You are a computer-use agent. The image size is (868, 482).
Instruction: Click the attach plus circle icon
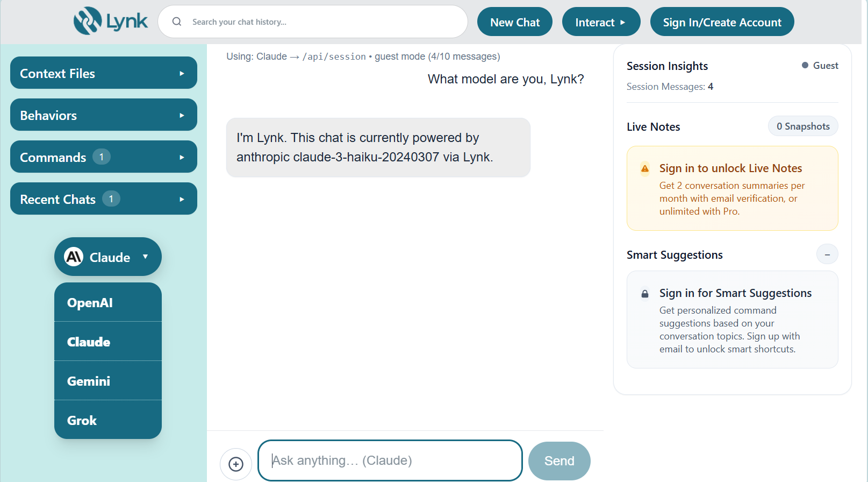(x=236, y=464)
